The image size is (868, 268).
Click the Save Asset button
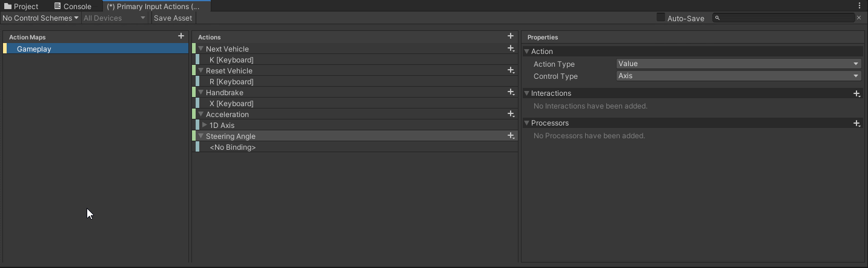[x=173, y=18]
